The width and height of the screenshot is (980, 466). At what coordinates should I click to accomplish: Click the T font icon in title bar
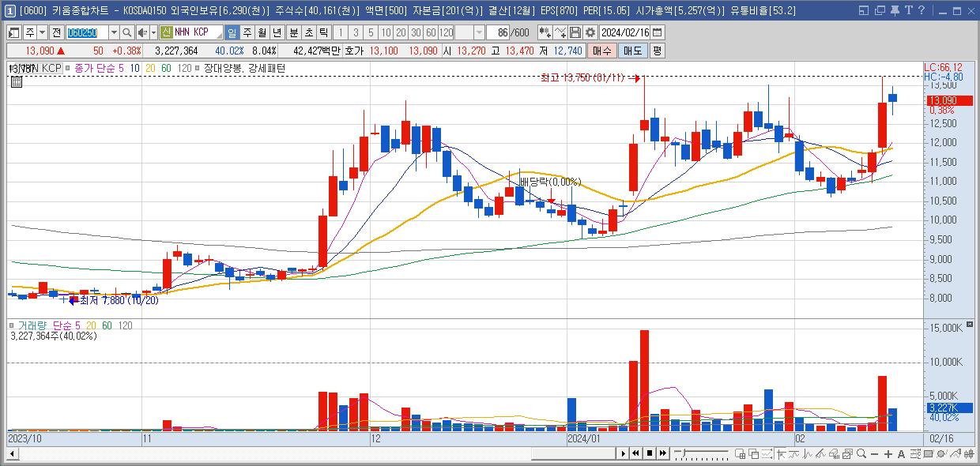pyautogui.click(x=908, y=10)
